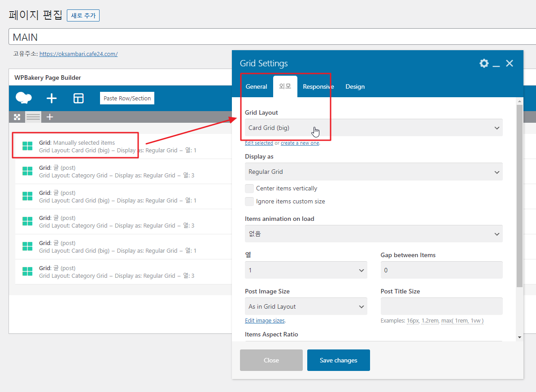Click the Paste Row/Section button
The height and width of the screenshot is (392, 536).
point(127,99)
